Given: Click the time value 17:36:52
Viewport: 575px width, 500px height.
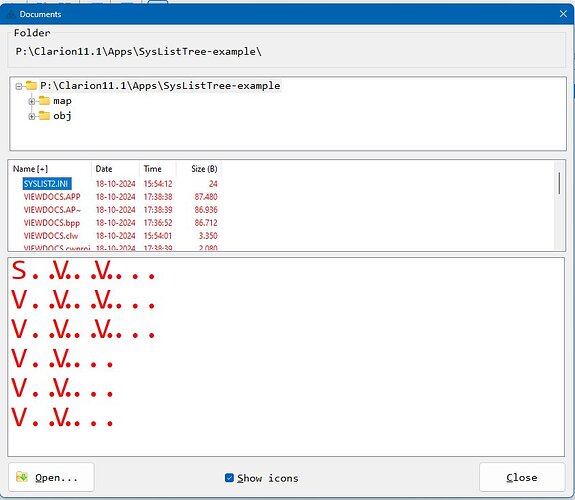Looking at the screenshot, I should [158, 223].
